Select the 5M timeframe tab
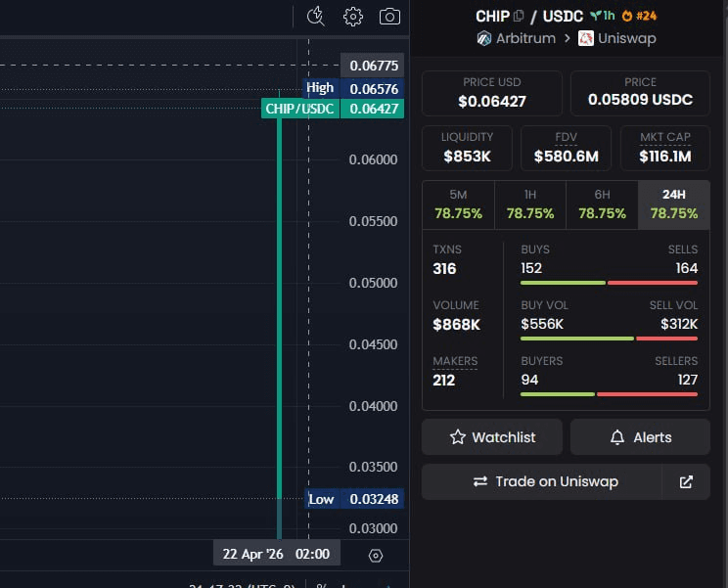 click(x=458, y=204)
